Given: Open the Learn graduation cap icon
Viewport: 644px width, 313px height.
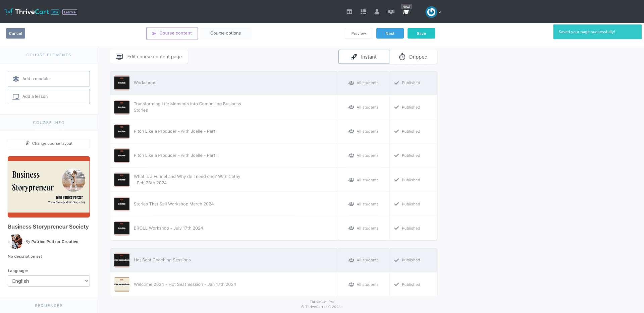Looking at the screenshot, I should (406, 12).
